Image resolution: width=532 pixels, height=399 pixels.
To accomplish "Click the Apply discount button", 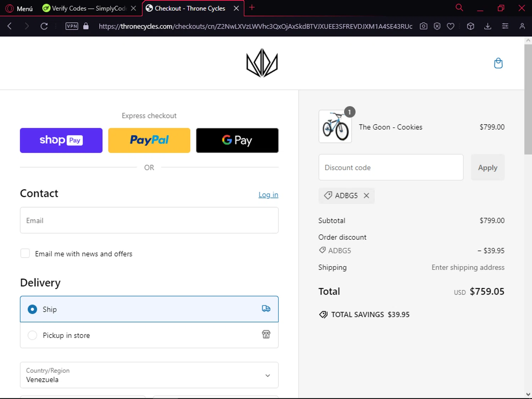I will (x=488, y=167).
